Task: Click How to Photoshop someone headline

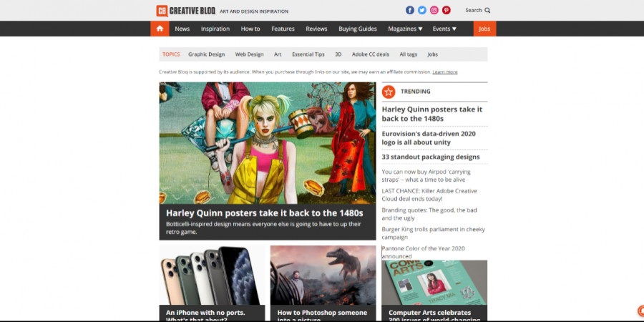Action: click(322, 316)
